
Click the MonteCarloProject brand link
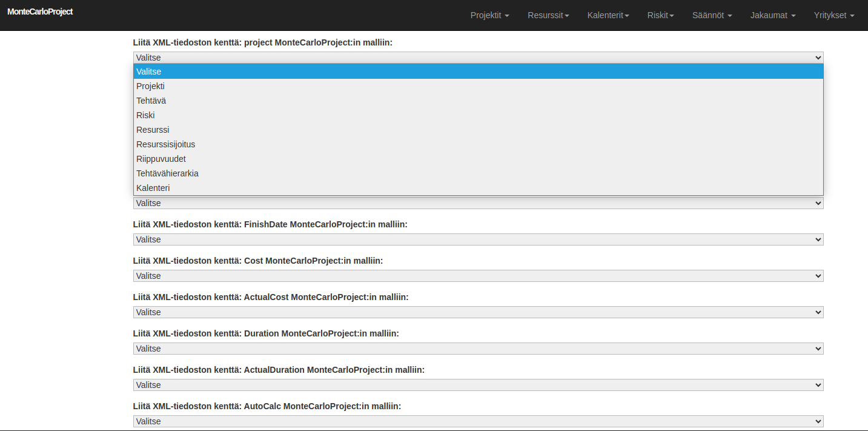[40, 11]
